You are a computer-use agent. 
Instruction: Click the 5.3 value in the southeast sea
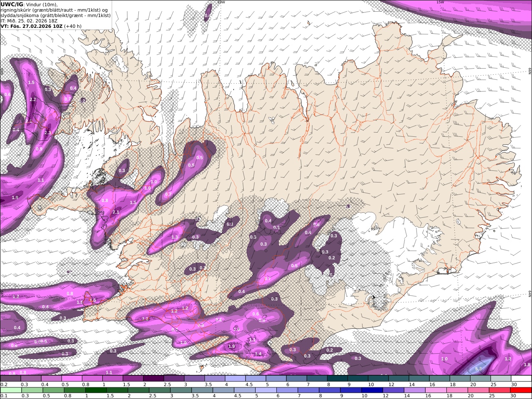point(478,369)
